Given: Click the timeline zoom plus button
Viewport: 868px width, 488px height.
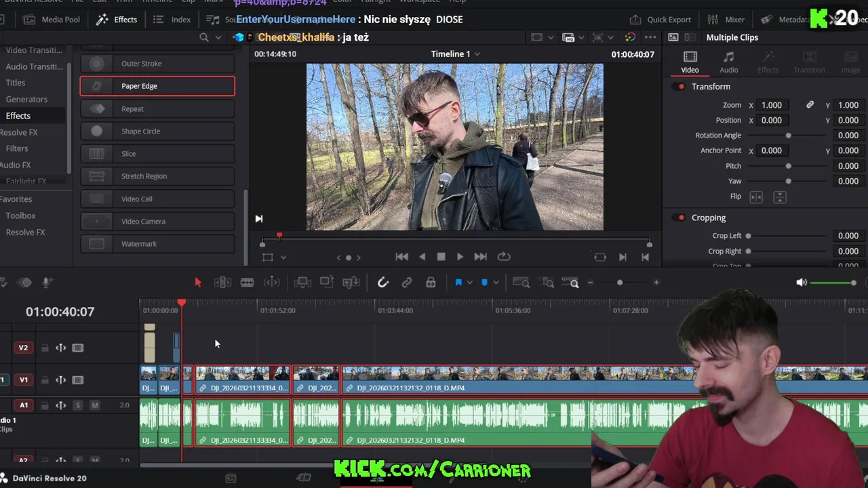Looking at the screenshot, I should click(656, 283).
